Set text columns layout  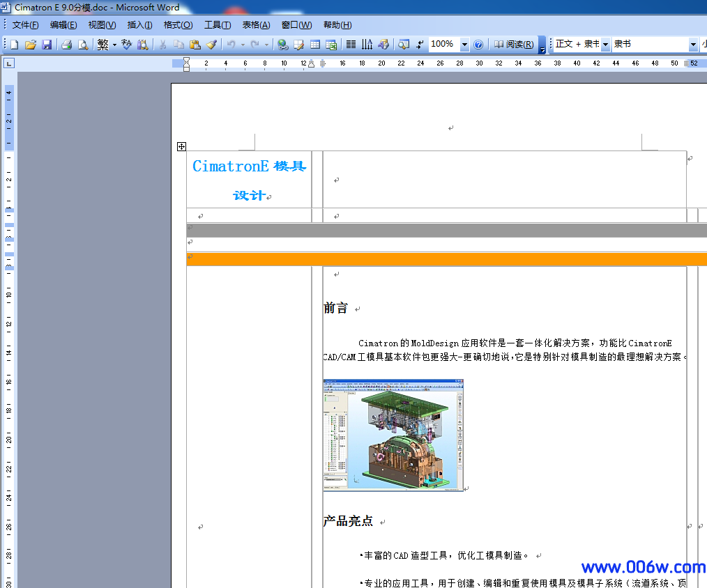click(x=351, y=45)
